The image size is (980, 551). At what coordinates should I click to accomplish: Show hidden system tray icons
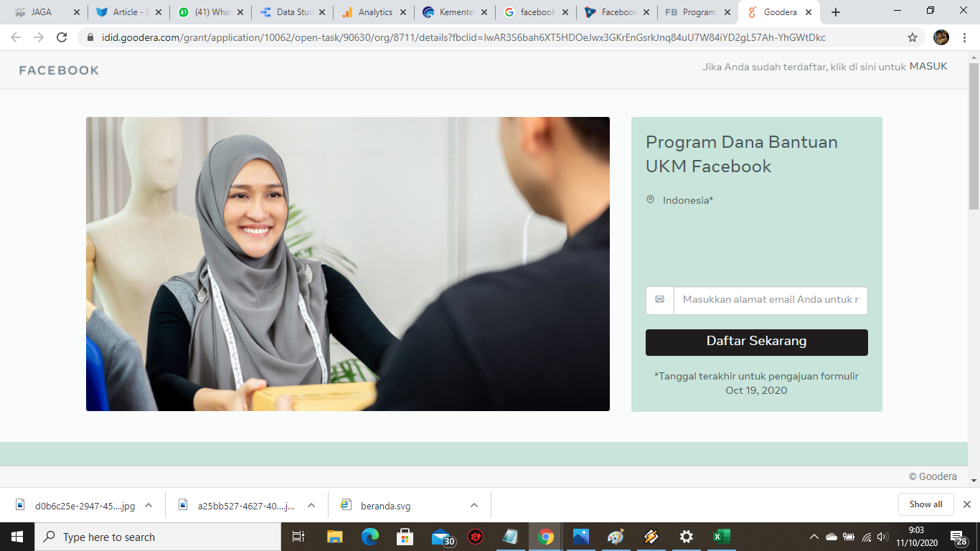coord(814,537)
